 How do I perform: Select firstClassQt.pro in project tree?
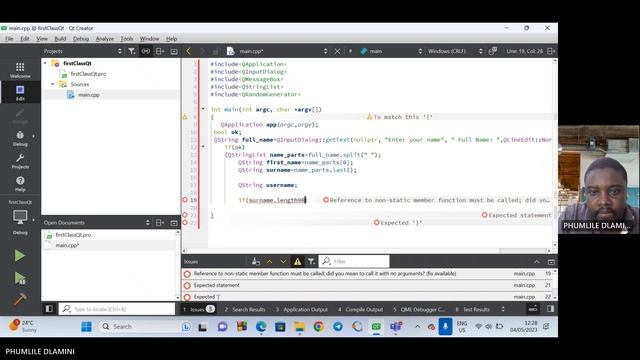tap(88, 74)
